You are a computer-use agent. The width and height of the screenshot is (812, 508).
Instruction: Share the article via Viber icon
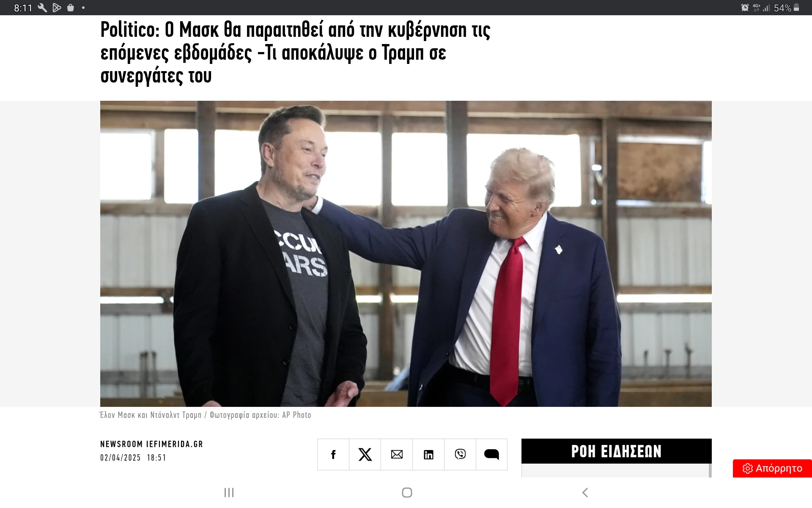[460, 454]
